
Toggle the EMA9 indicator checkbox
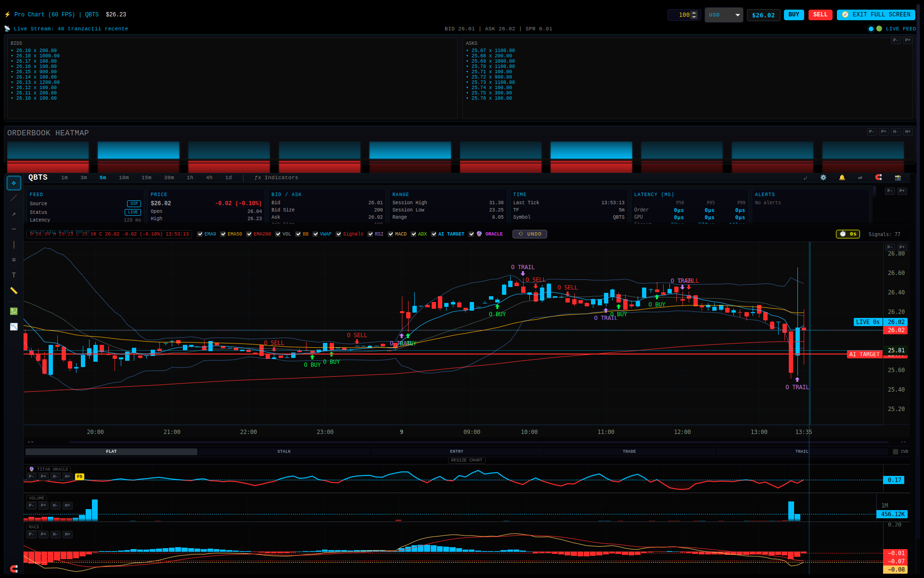[200, 234]
